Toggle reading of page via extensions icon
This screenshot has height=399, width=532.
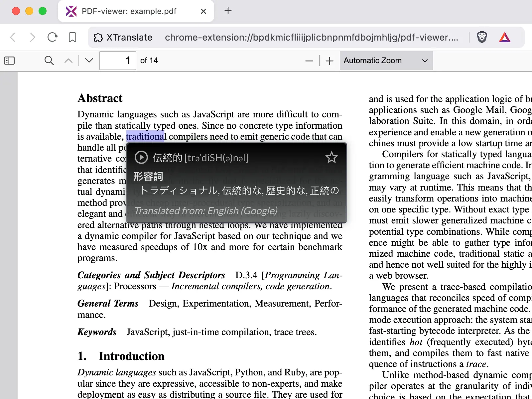coord(98,37)
